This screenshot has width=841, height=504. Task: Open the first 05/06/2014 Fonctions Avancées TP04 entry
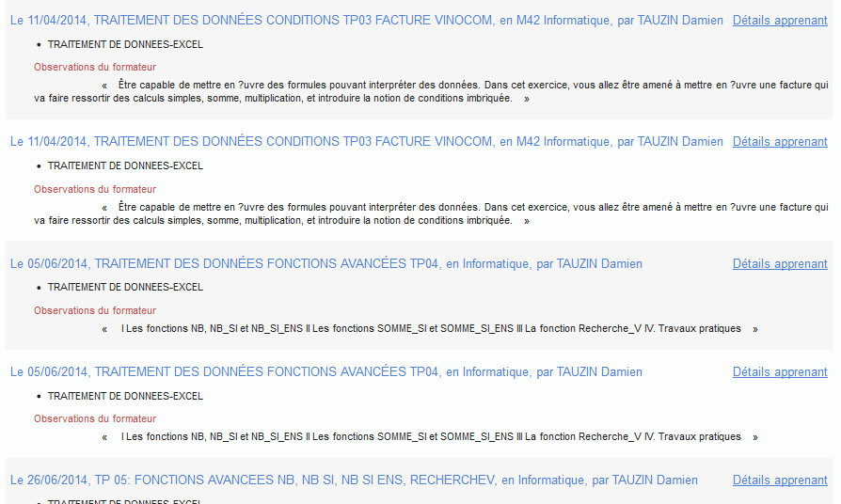(325, 264)
